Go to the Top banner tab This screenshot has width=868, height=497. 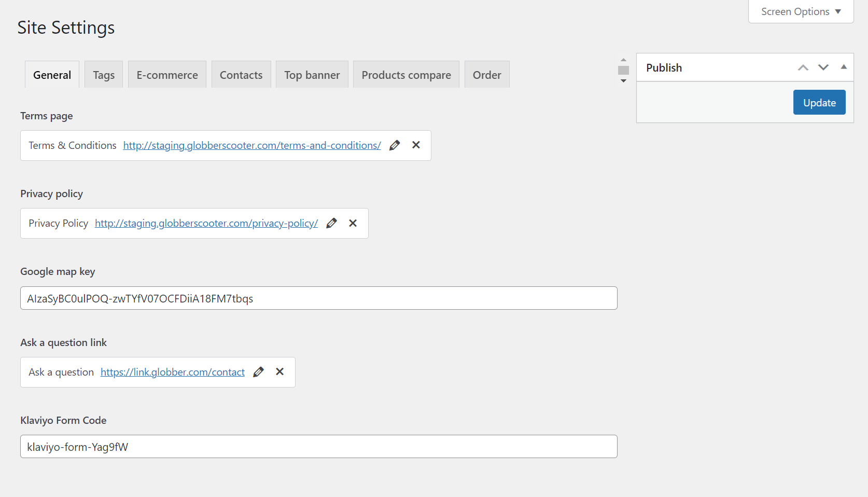tap(312, 75)
